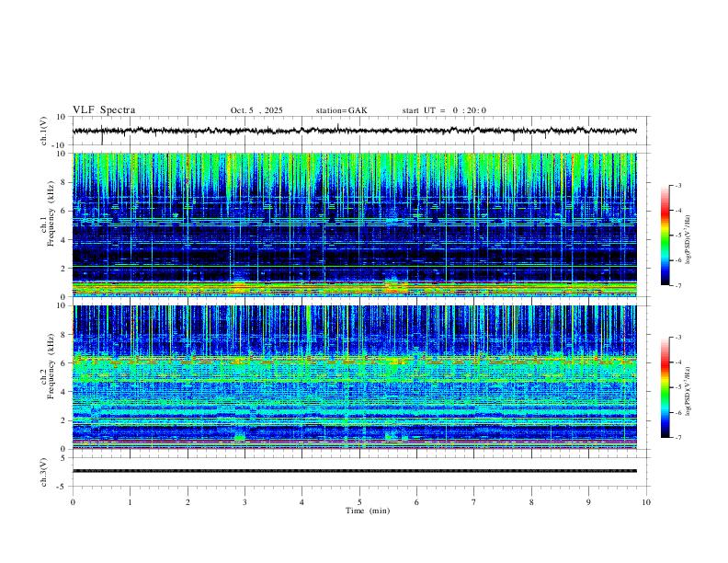Click inside the ch.2 spectrogram panel
The image size is (728, 563).
(x=355, y=377)
